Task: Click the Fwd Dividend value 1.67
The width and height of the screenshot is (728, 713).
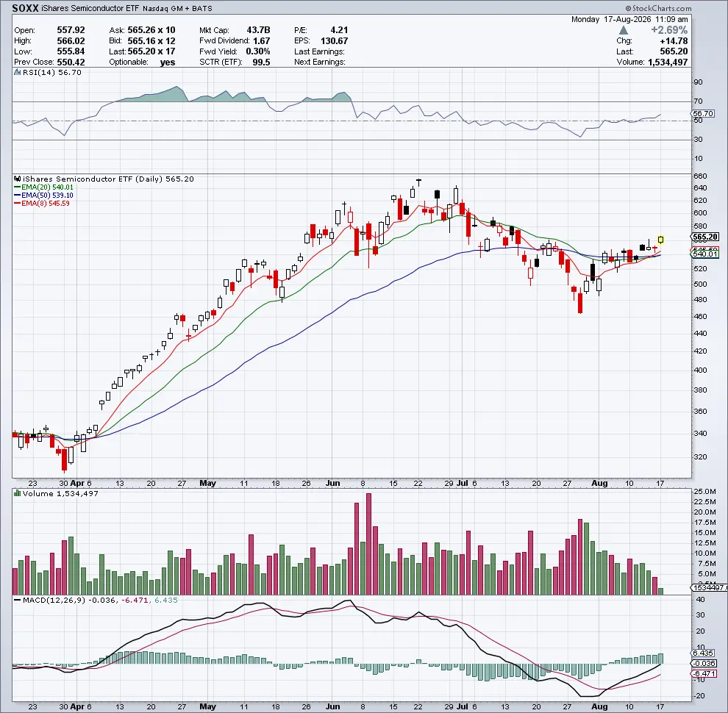Action: pyautogui.click(x=261, y=40)
